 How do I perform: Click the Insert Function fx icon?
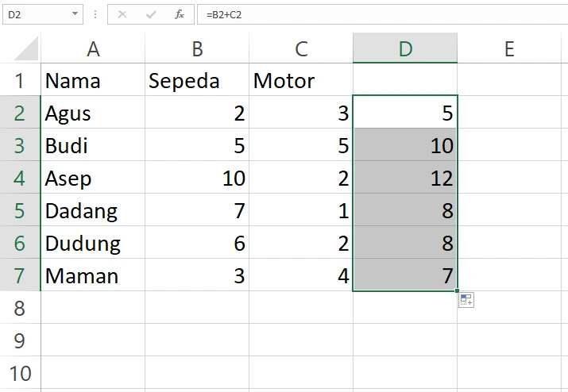pyautogui.click(x=180, y=14)
